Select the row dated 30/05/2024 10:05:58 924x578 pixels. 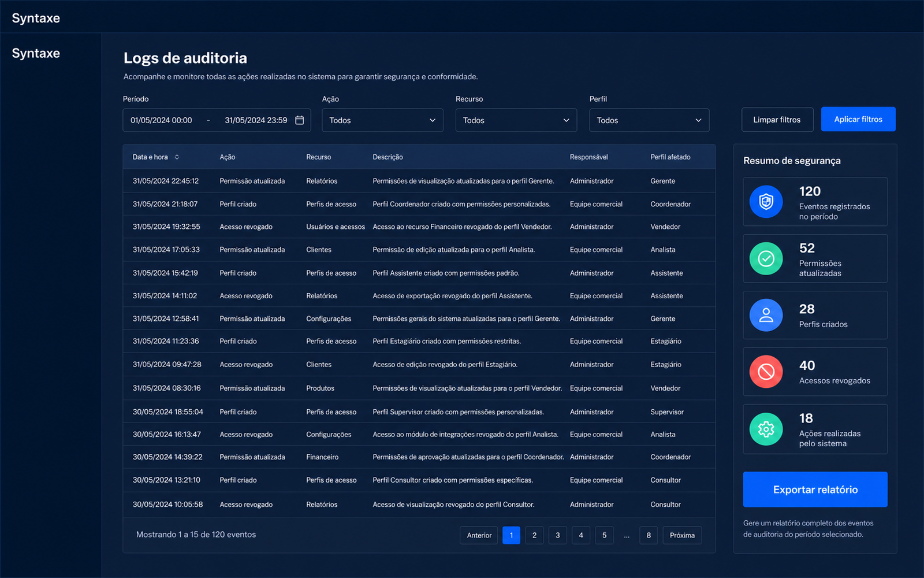pyautogui.click(x=419, y=505)
